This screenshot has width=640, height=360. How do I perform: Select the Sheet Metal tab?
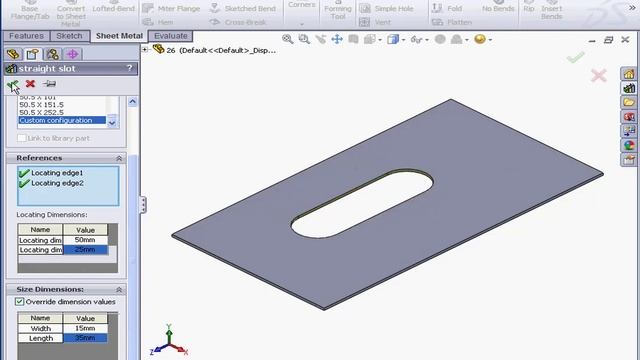tap(119, 36)
